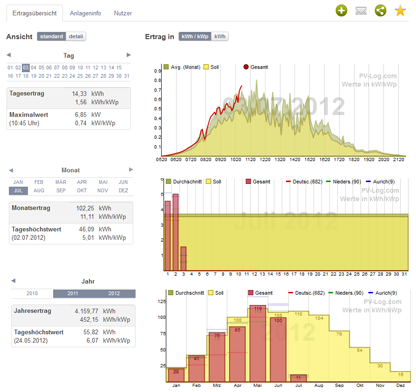The image size is (416, 392).
Task: Toggle Soll legend in day chart
Action: [211, 67]
